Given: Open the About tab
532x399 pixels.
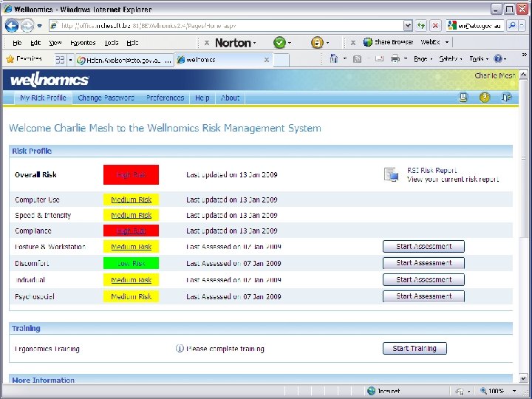Looking at the screenshot, I should click(230, 98).
